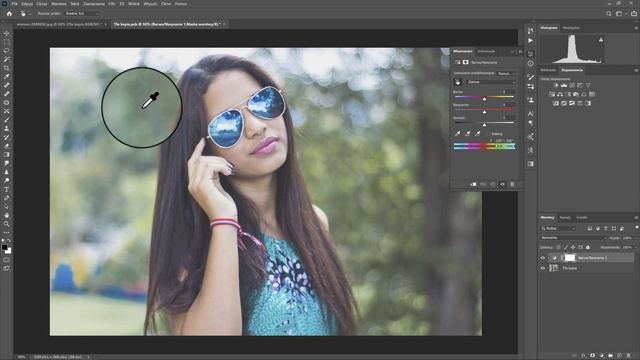Hide the Barwa/Nasycenie 1 layer
640x360 pixels.
coord(543,258)
